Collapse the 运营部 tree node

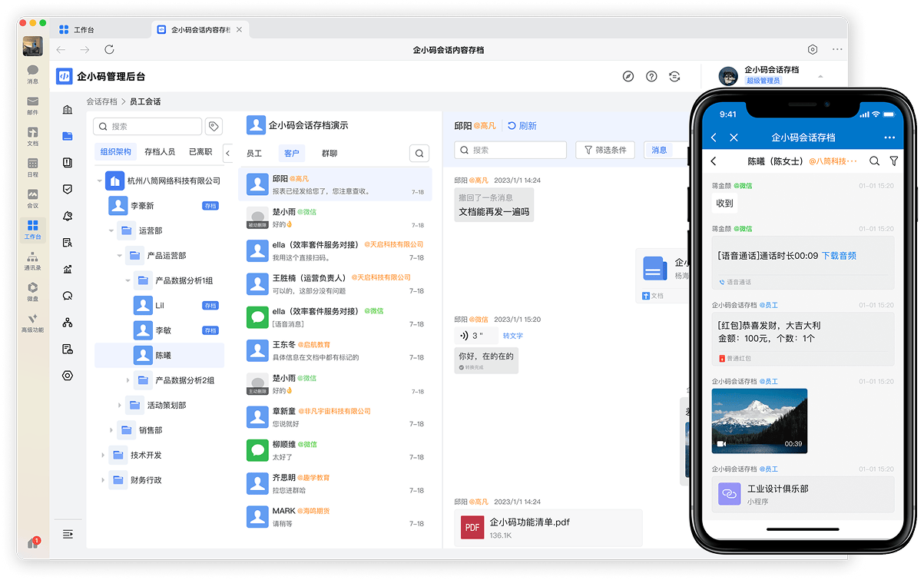coord(111,230)
